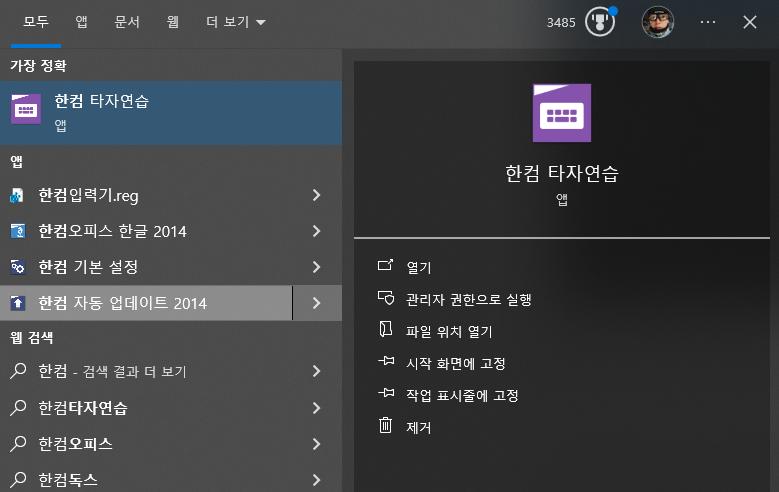This screenshot has width=779, height=492.
Task: Open the rewards trophy badge icon
Action: (x=600, y=21)
